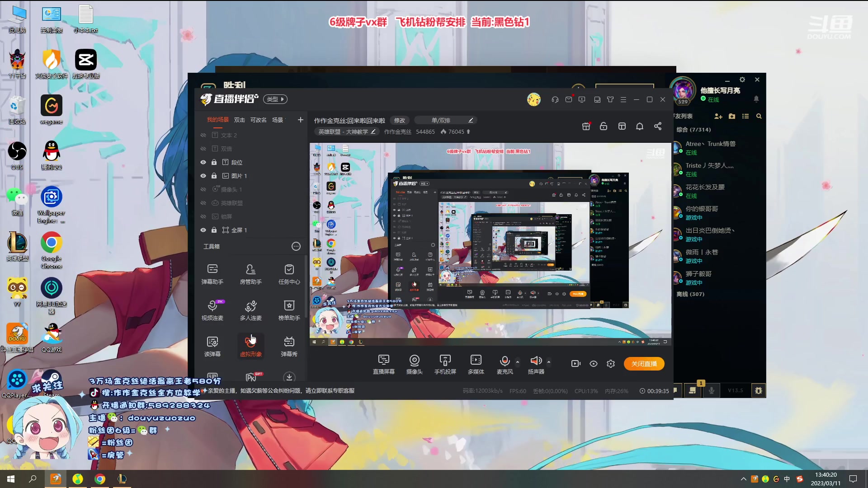This screenshot has width=868, height=488.
Task: Hide the 段位 layer
Action: pyautogui.click(x=203, y=162)
